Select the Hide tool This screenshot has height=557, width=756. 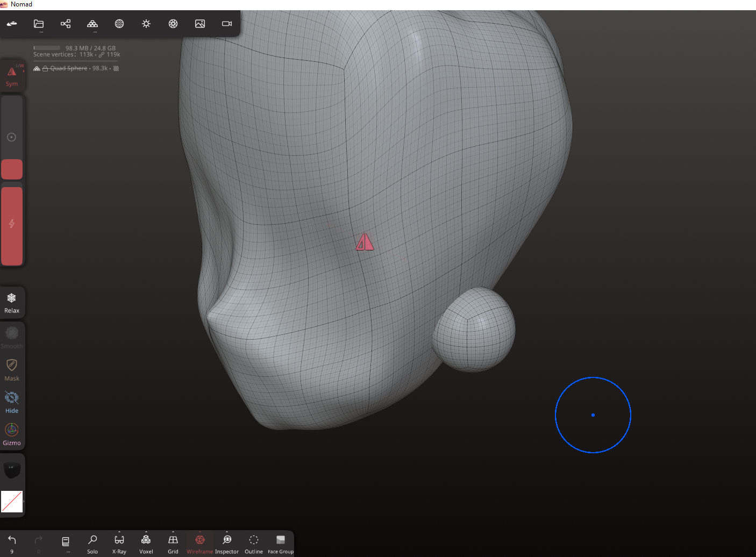12,402
